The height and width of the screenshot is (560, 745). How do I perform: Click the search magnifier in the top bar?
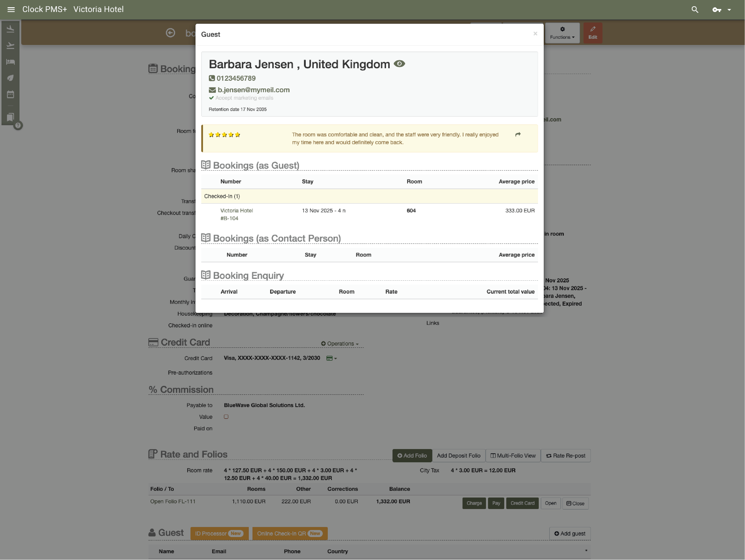coord(695,9)
